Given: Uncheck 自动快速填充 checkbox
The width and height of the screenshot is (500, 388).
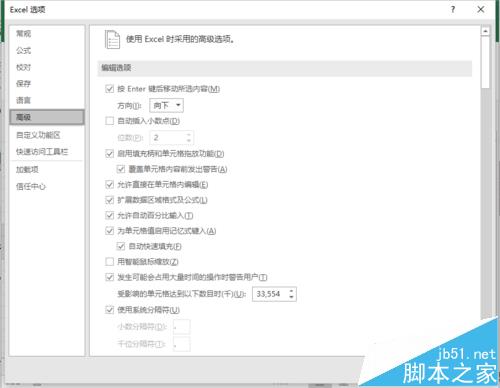Looking at the screenshot, I should pyautogui.click(x=121, y=246).
